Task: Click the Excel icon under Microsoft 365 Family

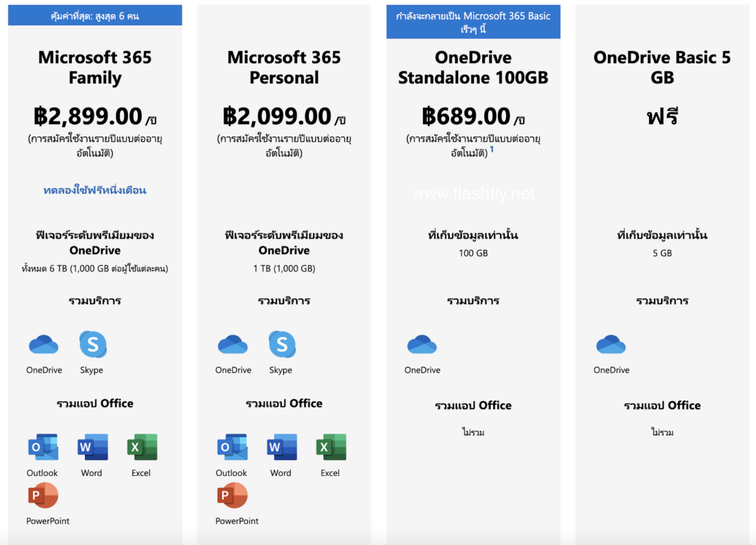Action: pyautogui.click(x=141, y=448)
